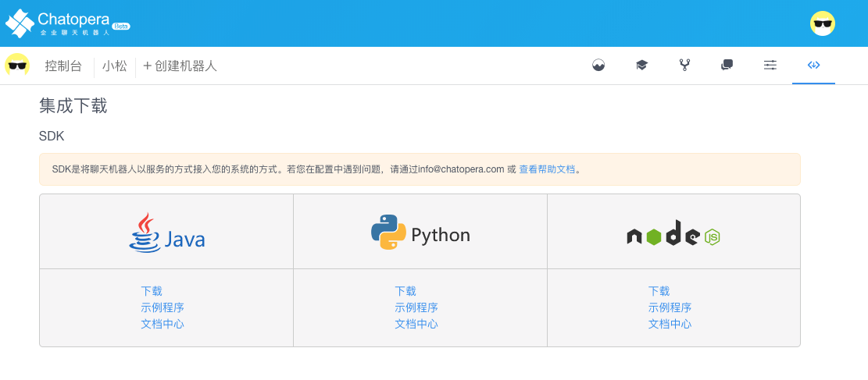Viewport: 868px width, 380px height.
Task: Click the Python logo
Action: pos(420,233)
